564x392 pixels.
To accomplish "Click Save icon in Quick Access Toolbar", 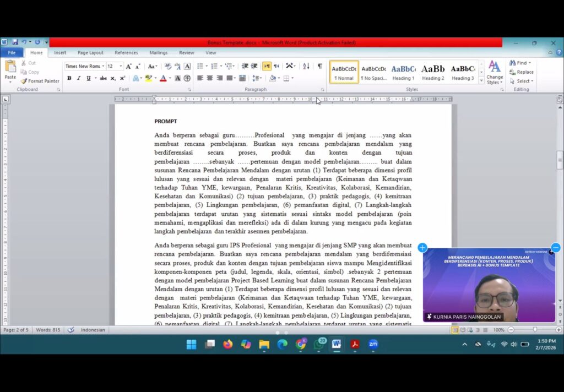I will [15, 42].
